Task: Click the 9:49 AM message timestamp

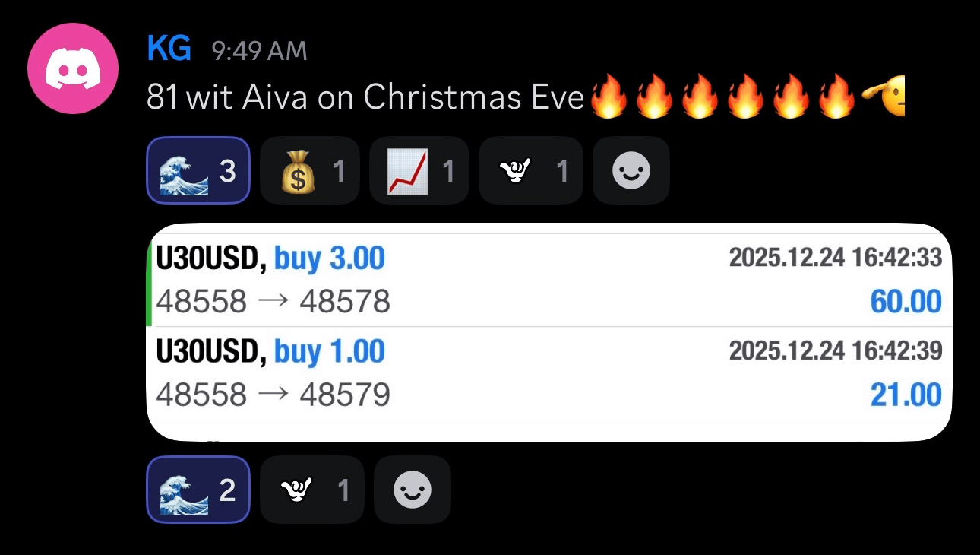Action: coord(259,51)
